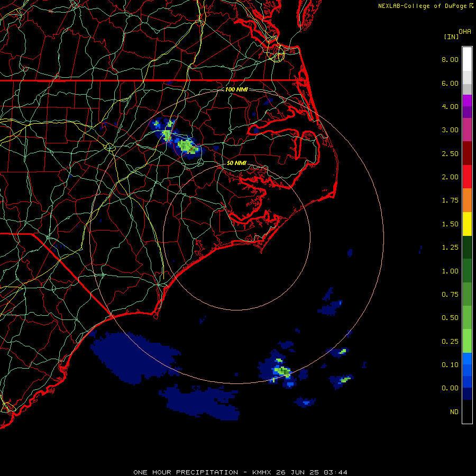This screenshot has height=476, width=476.
Task: Click the 1.50 legend value
Action: click(x=450, y=224)
